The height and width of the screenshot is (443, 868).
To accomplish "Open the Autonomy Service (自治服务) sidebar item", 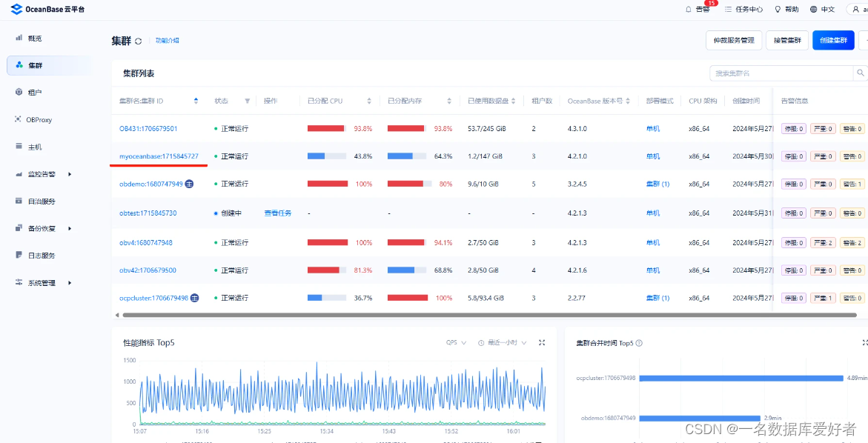I will [x=49, y=201].
